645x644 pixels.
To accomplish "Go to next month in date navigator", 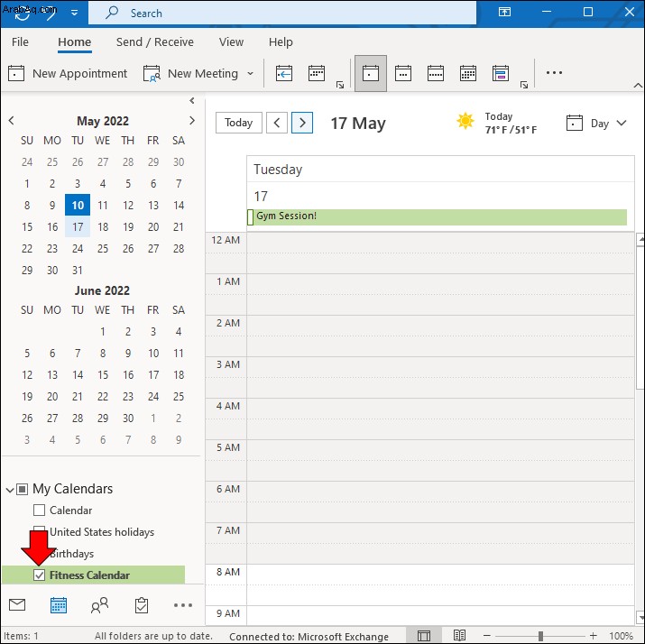I will (191, 121).
